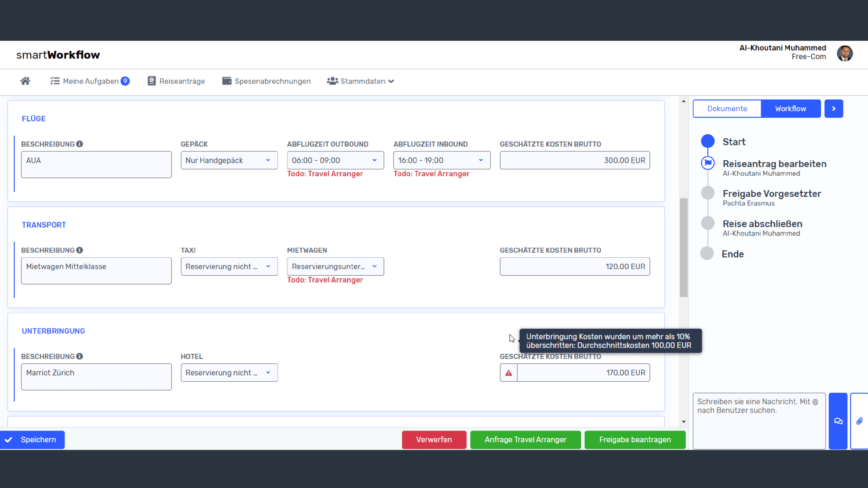The image size is (868, 488).
Task: Edit the Mietwagen Mittelklasse description field
Action: pyautogui.click(x=96, y=271)
